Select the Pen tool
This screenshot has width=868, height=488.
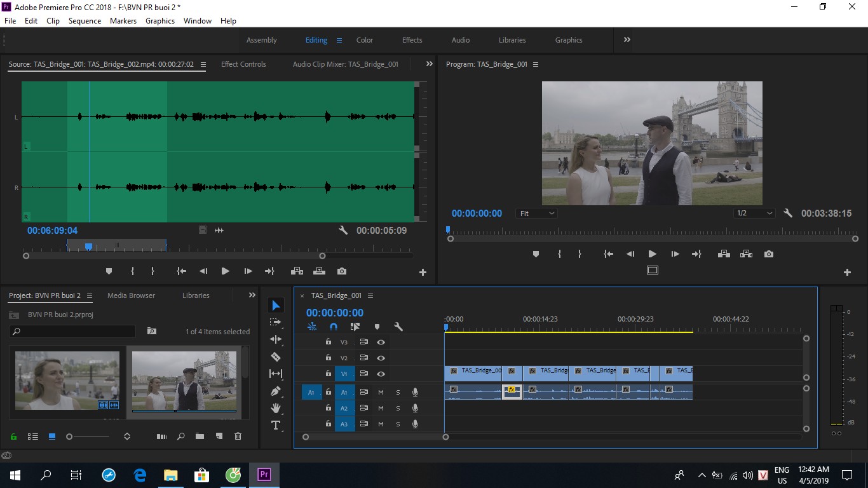point(276,391)
